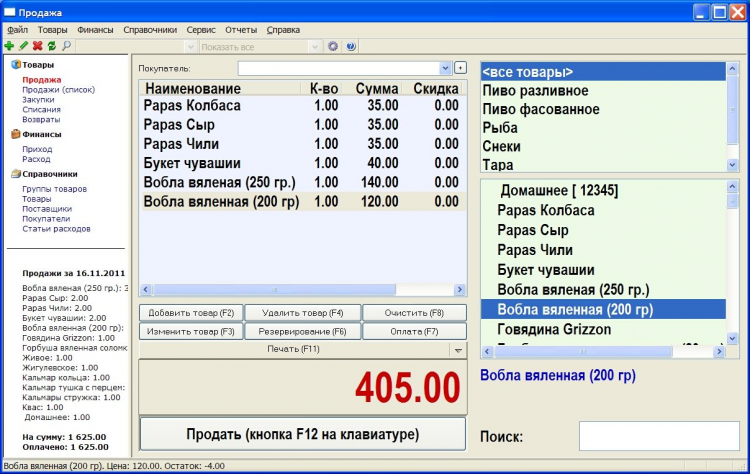
Task: Click the gear settings icon in toolbar
Action: (x=333, y=46)
